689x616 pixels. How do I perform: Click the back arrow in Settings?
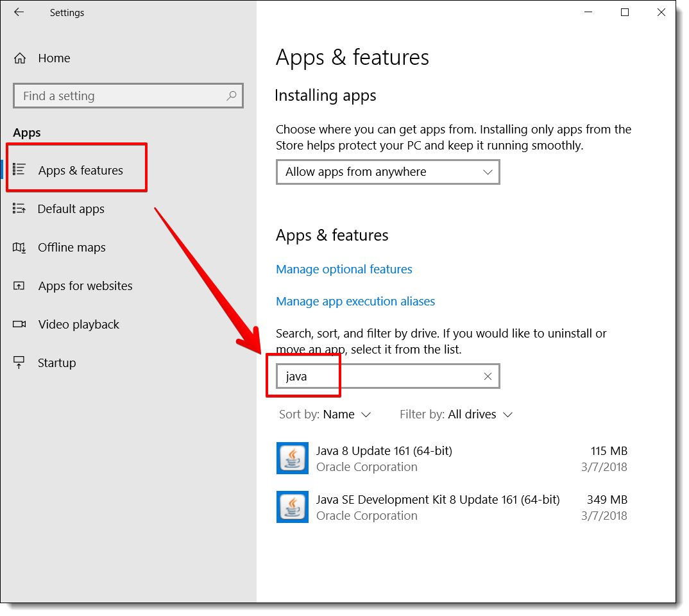19,12
